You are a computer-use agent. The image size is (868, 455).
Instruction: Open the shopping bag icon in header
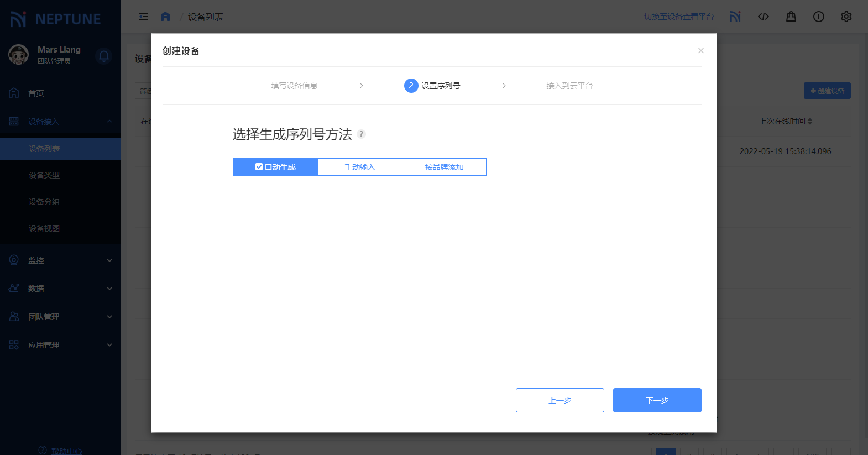[791, 17]
